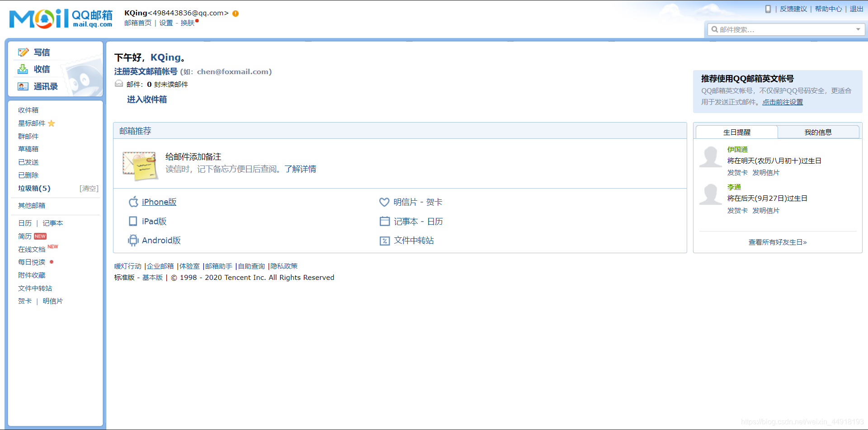Viewport: 868px width, 430px height.
Task: Open 附件收藏 in sidebar
Action: tap(32, 275)
